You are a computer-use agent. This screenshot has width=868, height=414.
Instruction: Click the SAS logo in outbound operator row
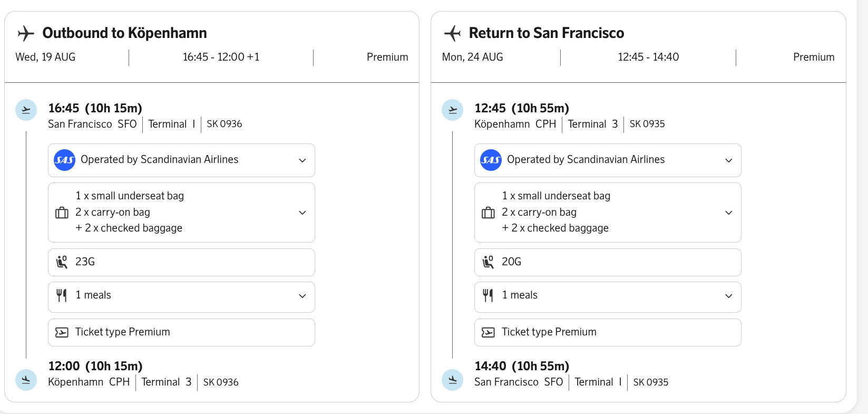65,160
